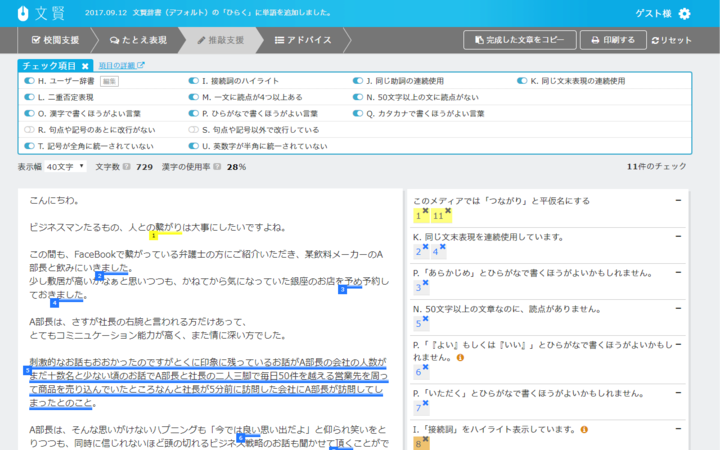The height and width of the screenshot is (450, 720).
Task: Click the 11件のチェック count text
Action: (656, 166)
